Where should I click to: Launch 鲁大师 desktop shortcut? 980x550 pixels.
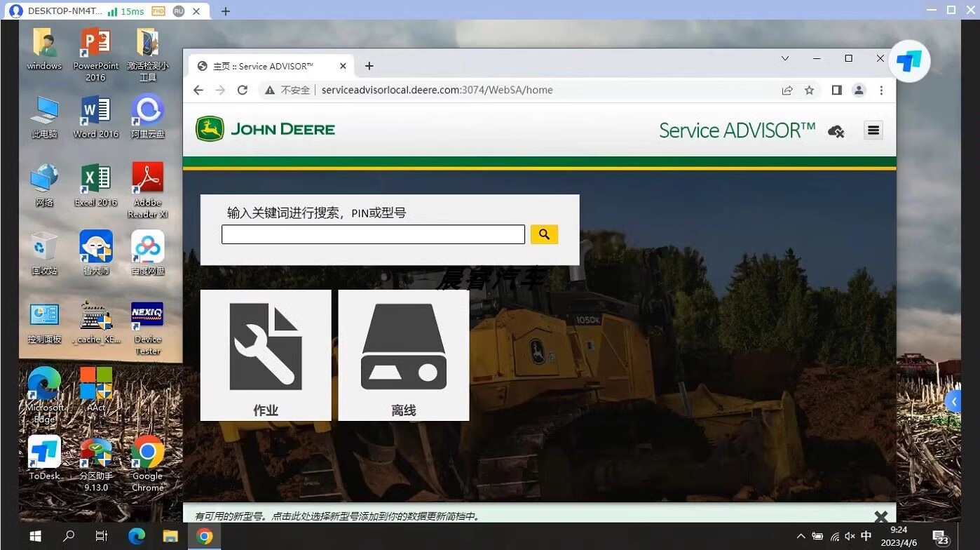[x=95, y=253]
